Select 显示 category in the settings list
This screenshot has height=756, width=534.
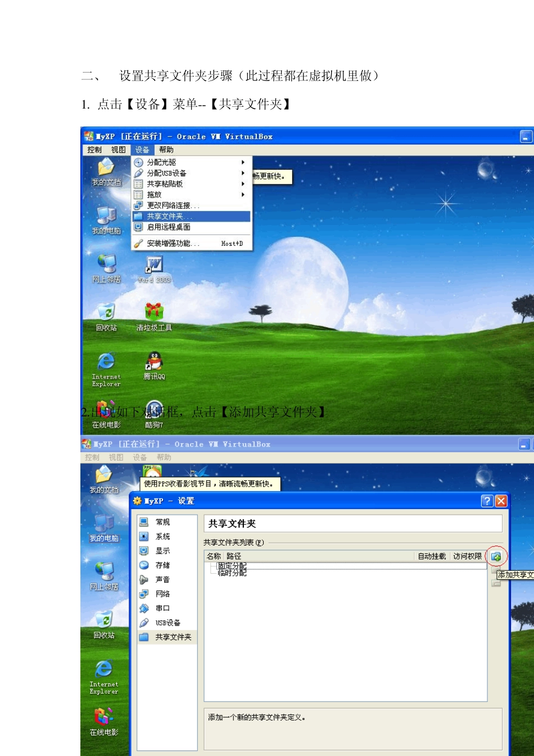[x=168, y=551]
